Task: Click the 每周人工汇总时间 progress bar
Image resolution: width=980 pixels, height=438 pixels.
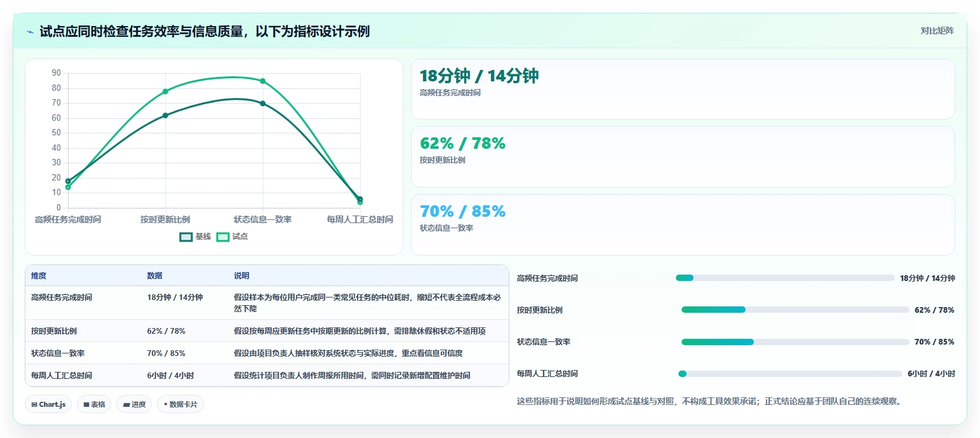Action: [790, 373]
